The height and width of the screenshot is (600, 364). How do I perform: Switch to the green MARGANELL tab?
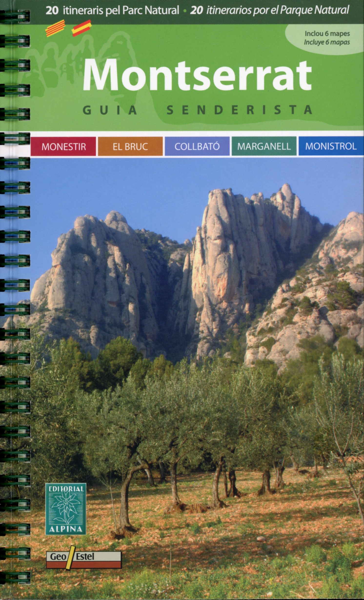[x=264, y=146]
